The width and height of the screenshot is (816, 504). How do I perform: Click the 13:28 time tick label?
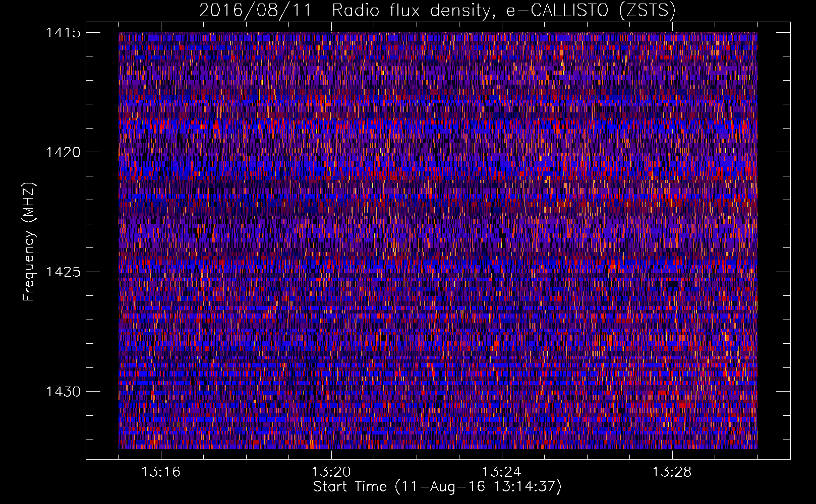tap(672, 472)
